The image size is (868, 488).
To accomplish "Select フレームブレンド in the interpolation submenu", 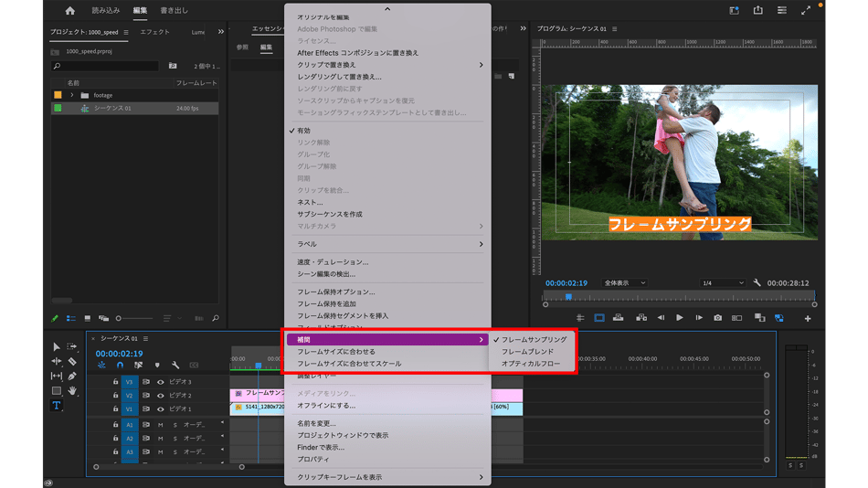I will (527, 352).
